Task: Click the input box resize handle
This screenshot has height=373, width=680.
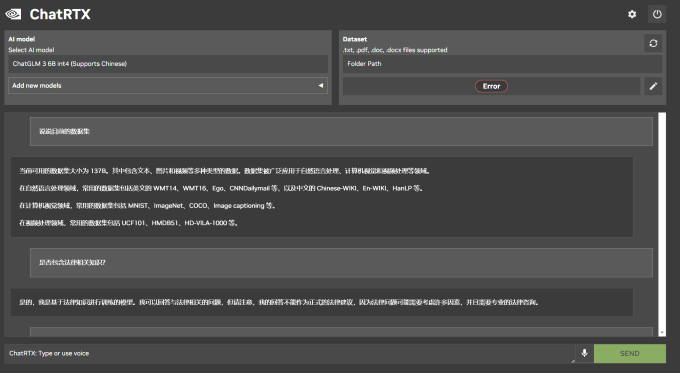Action: [x=572, y=360]
